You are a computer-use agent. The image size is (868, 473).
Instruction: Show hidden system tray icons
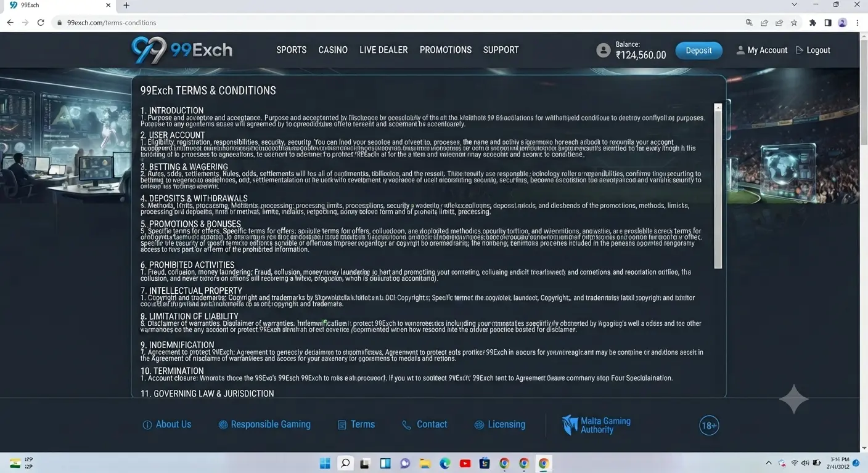coord(769,463)
